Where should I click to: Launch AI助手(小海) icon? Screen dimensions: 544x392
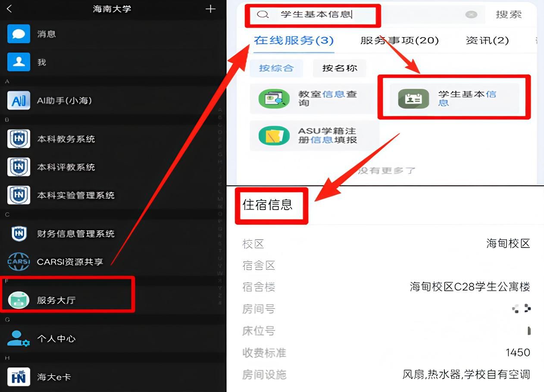[19, 100]
